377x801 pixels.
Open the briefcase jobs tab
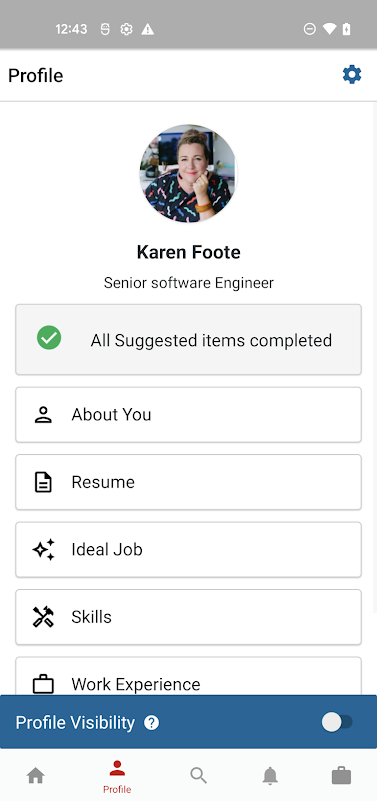341,775
